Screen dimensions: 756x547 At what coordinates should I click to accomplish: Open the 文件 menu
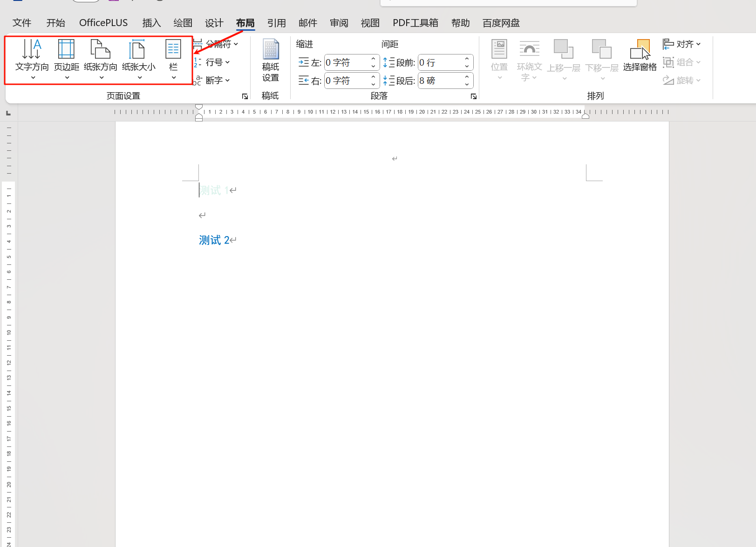21,23
